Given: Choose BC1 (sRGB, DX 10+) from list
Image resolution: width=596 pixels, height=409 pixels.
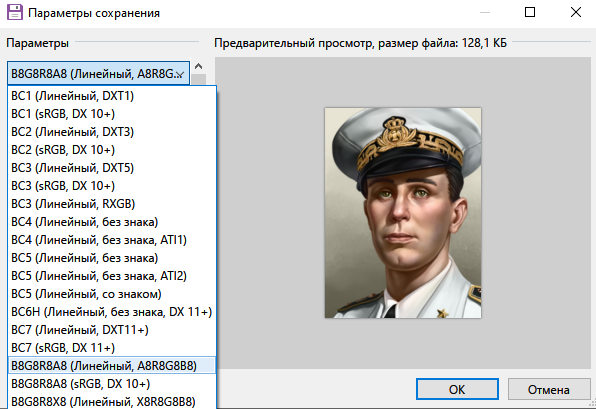Looking at the screenshot, I should tap(112, 114).
